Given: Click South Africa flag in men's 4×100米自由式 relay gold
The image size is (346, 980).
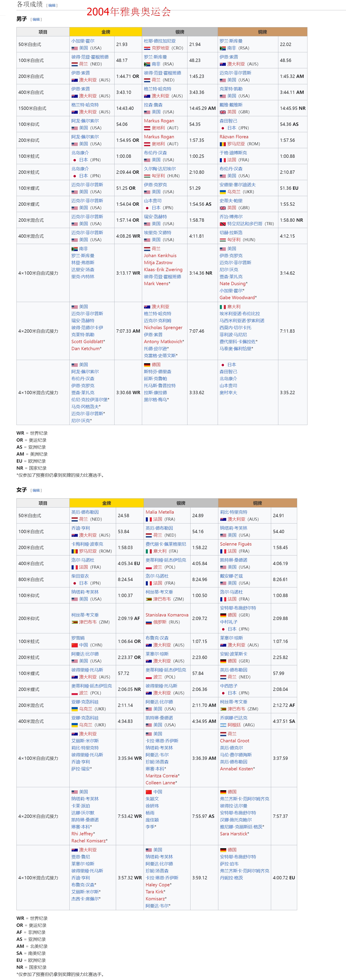Looking at the screenshot, I should (x=75, y=249).
